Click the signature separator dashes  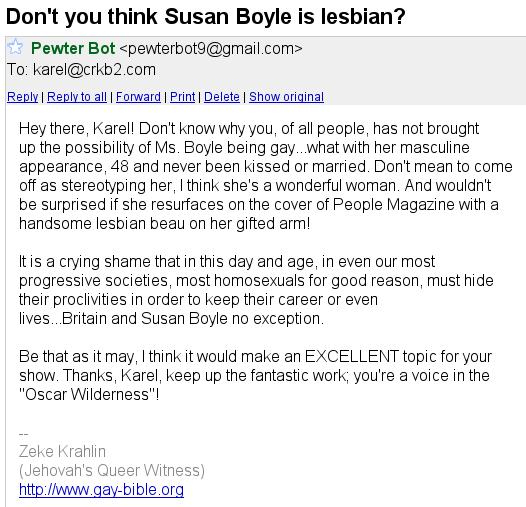point(23,434)
